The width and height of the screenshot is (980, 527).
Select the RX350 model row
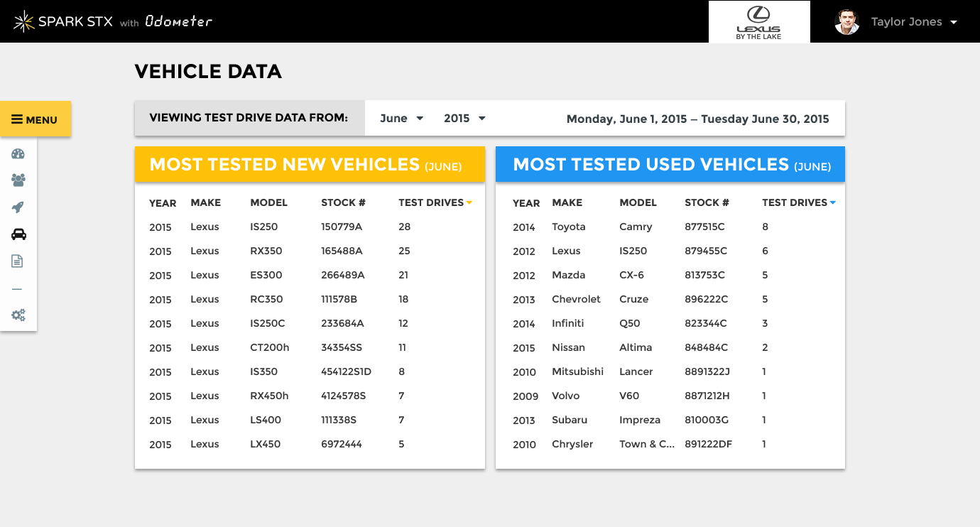tap(266, 251)
